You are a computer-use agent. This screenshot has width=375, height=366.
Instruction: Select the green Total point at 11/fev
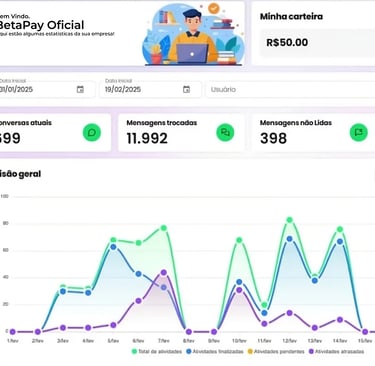pos(264,305)
